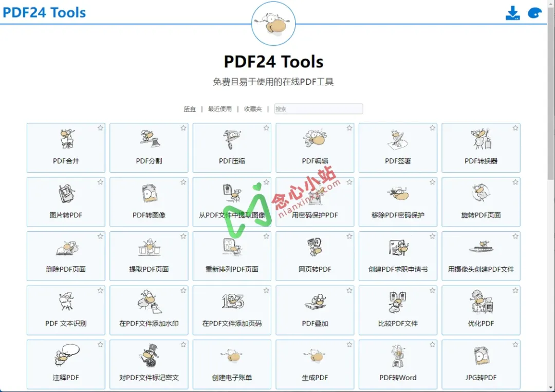Star the PDF转换器 tile
This screenshot has height=392, width=555.
(x=515, y=128)
